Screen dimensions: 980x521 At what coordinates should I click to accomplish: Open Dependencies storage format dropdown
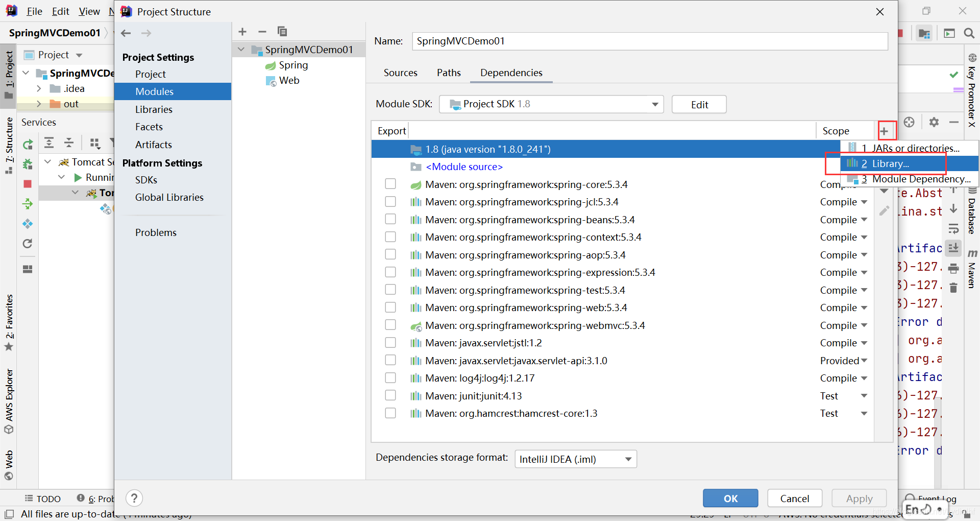pyautogui.click(x=576, y=459)
